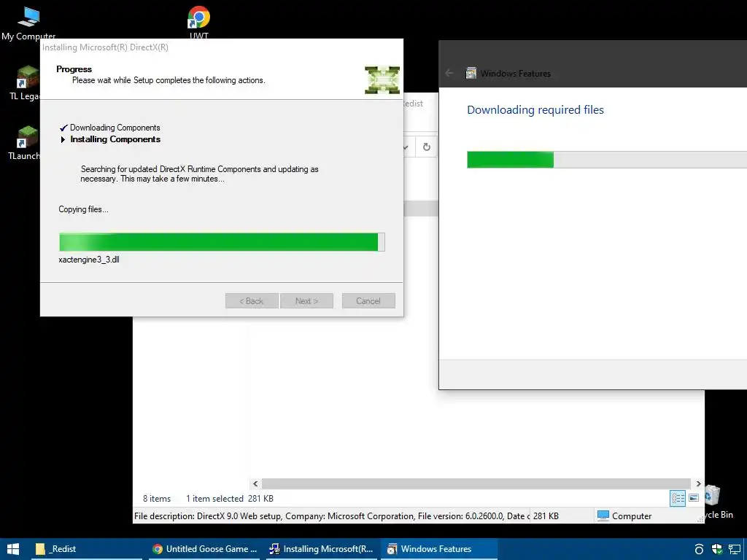The height and width of the screenshot is (560, 747).
Task: Click the Progress heading in DirectX setup
Action: point(74,69)
